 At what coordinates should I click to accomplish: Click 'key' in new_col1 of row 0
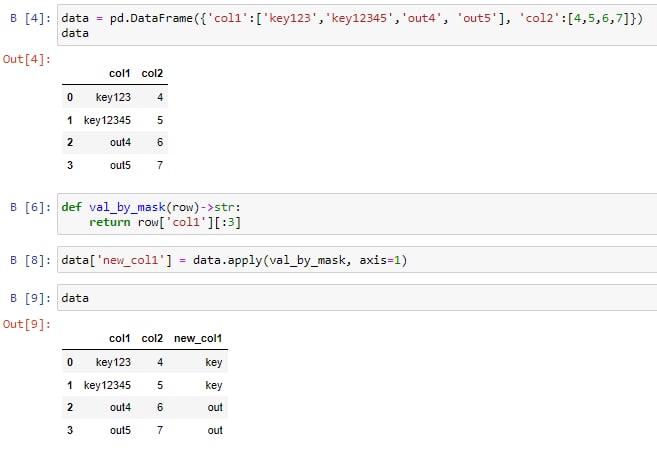[214, 362]
